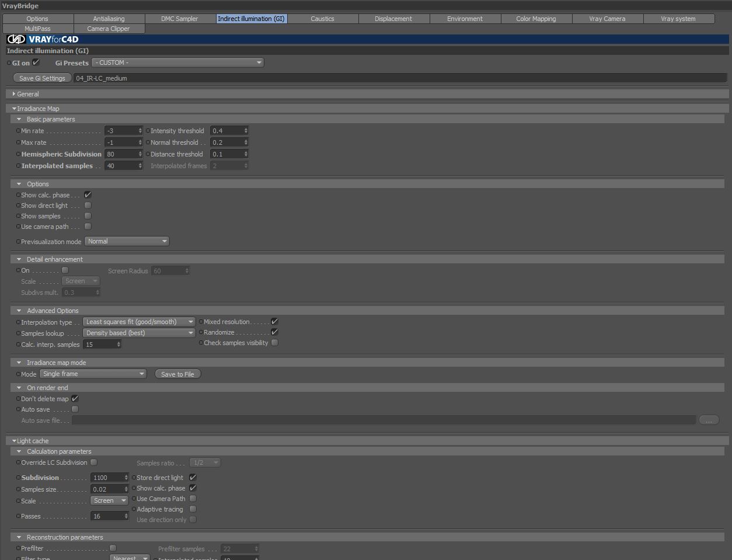Toggle the Randomize checkbox
Screen dimensions: 732x560
click(x=274, y=332)
